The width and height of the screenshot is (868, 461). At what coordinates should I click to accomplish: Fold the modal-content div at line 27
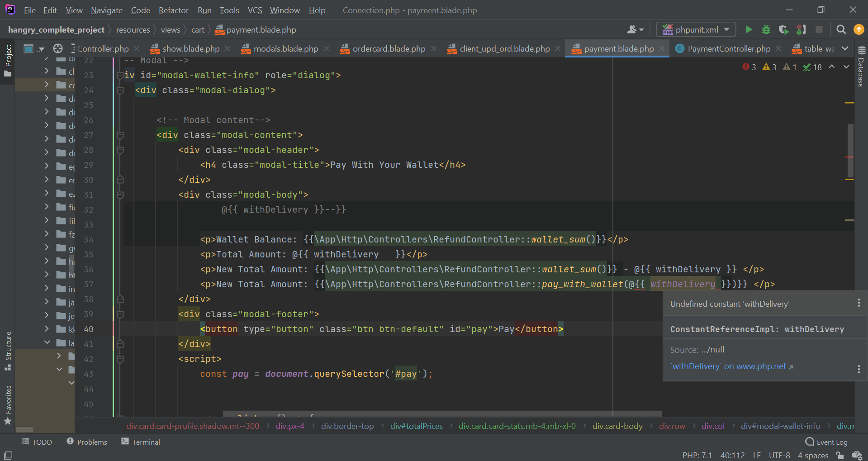(120, 135)
